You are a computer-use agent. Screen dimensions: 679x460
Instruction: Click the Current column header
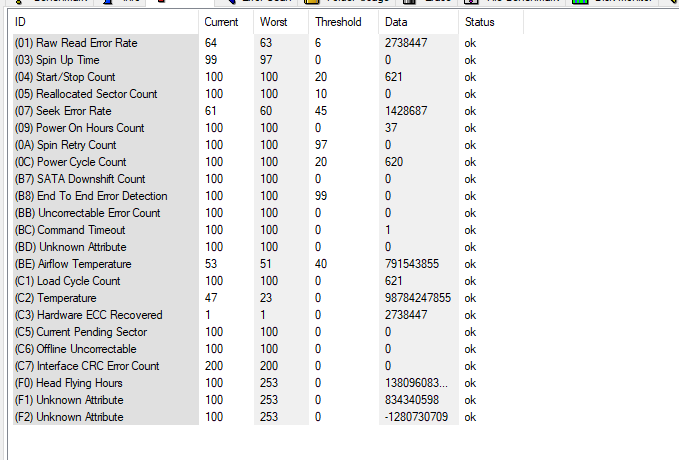coord(221,22)
